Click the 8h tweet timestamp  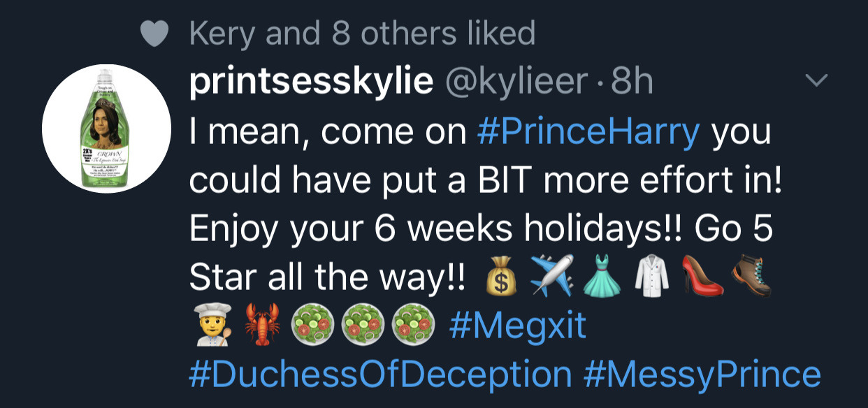click(x=632, y=83)
